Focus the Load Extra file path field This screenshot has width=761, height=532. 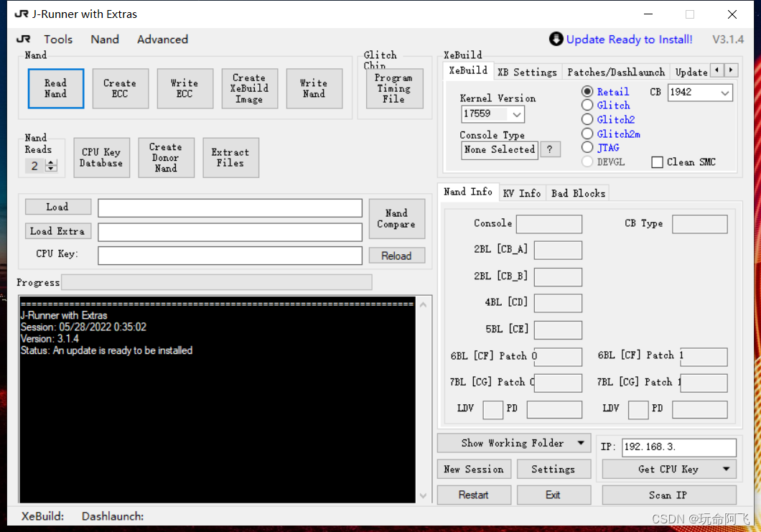point(230,232)
